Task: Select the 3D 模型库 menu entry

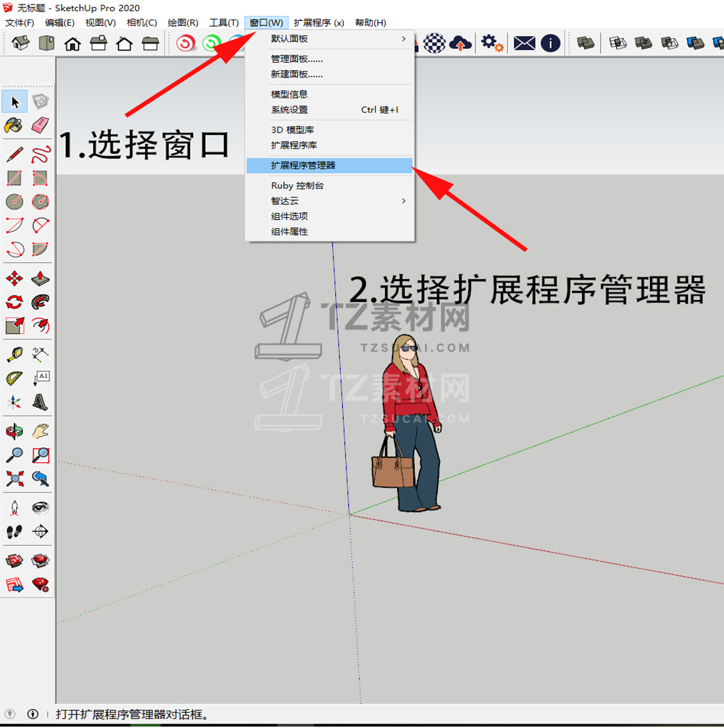Action: 330,130
